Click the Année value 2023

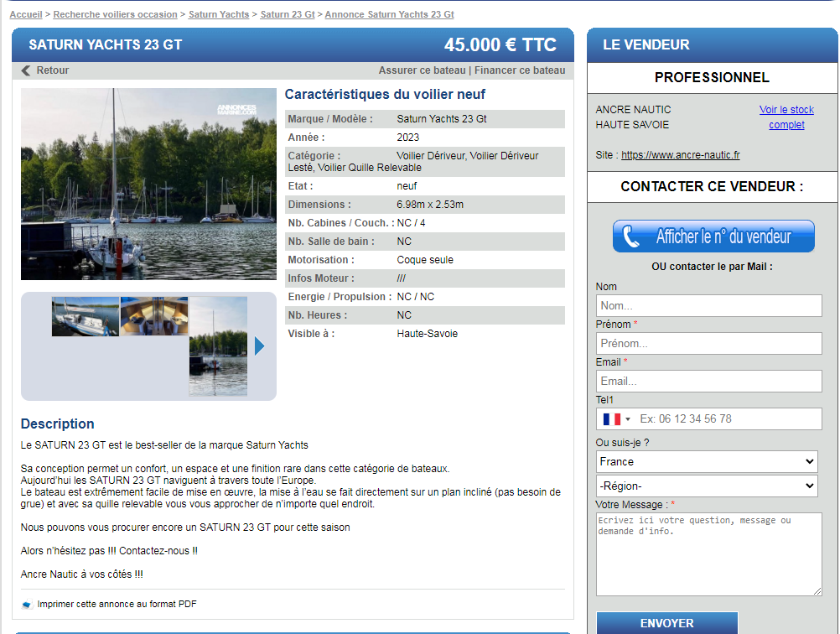pos(407,138)
